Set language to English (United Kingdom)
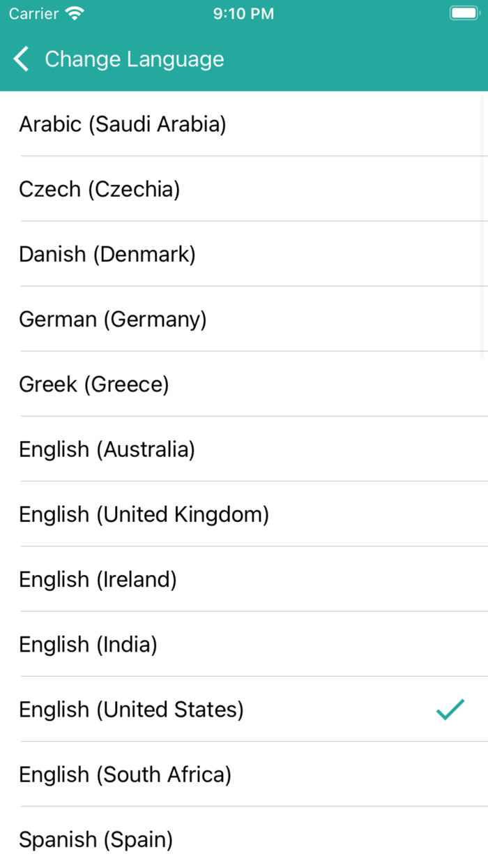 click(x=144, y=514)
